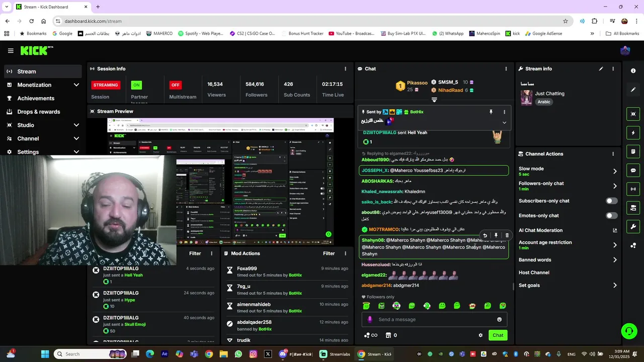Open WhatsApp from the Windows taskbar
The height and width of the screenshot is (362, 644).
pyautogui.click(x=238, y=354)
